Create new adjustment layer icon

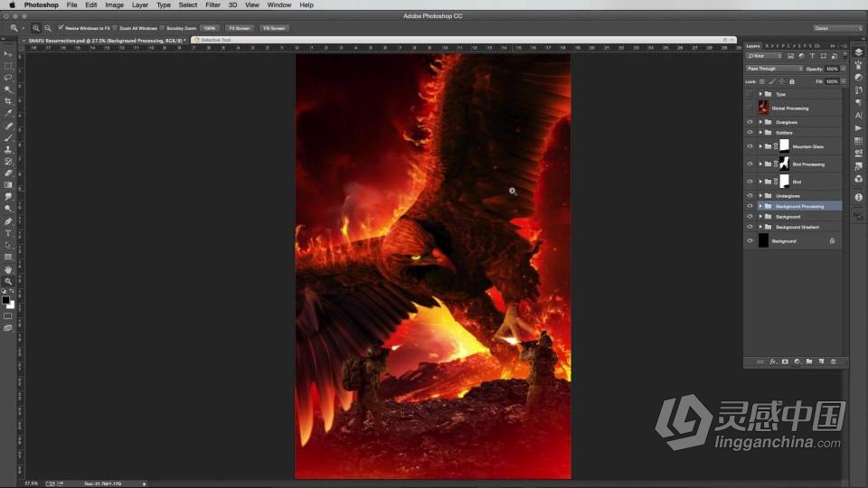pos(797,361)
